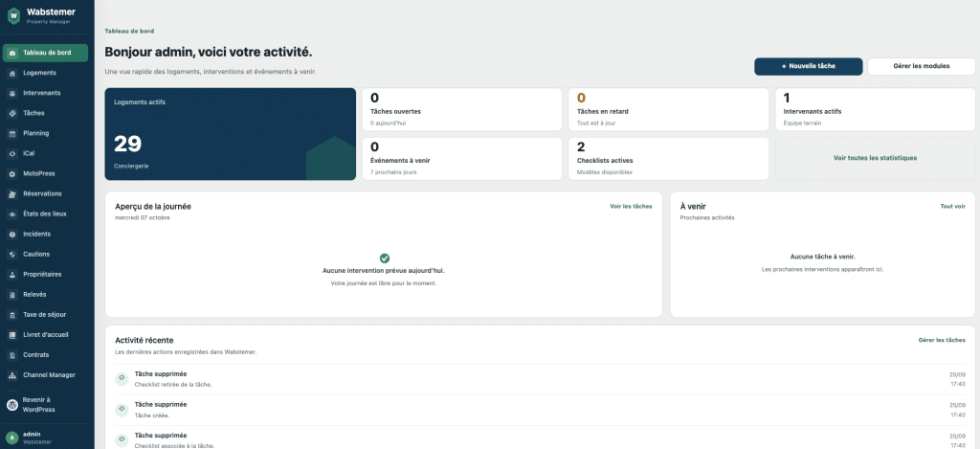Click Voir toutes les statistiques
980x449 pixels.
click(875, 158)
